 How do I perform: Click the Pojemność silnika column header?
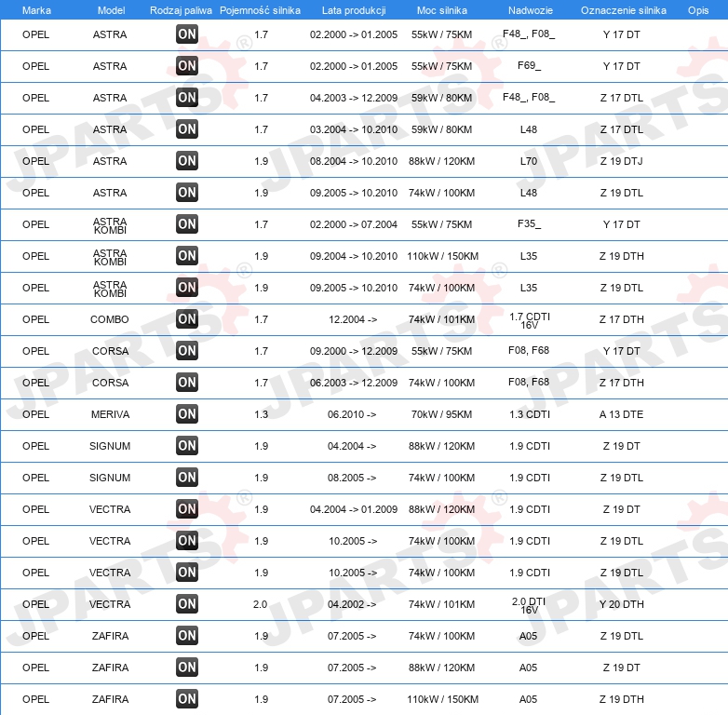(260, 10)
